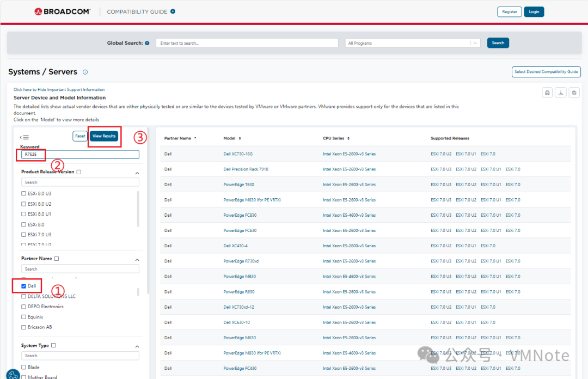Image resolution: width=588 pixels, height=379 pixels.
Task: Sort by Partner Name column arrow
Action: tap(195, 138)
